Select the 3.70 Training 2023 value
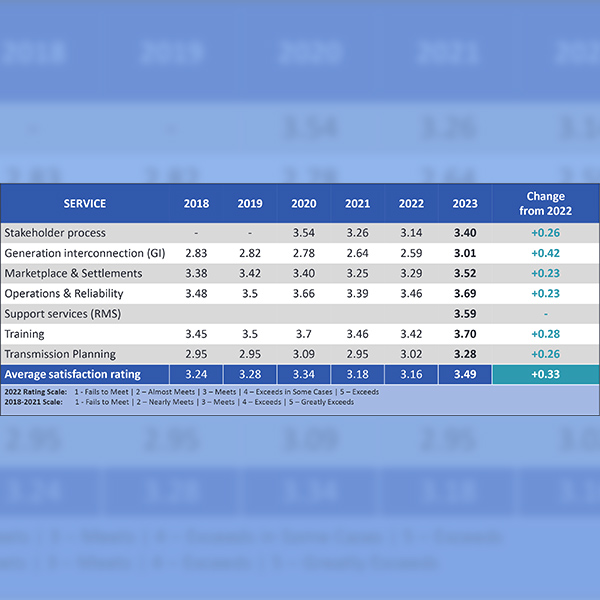 coord(465,333)
